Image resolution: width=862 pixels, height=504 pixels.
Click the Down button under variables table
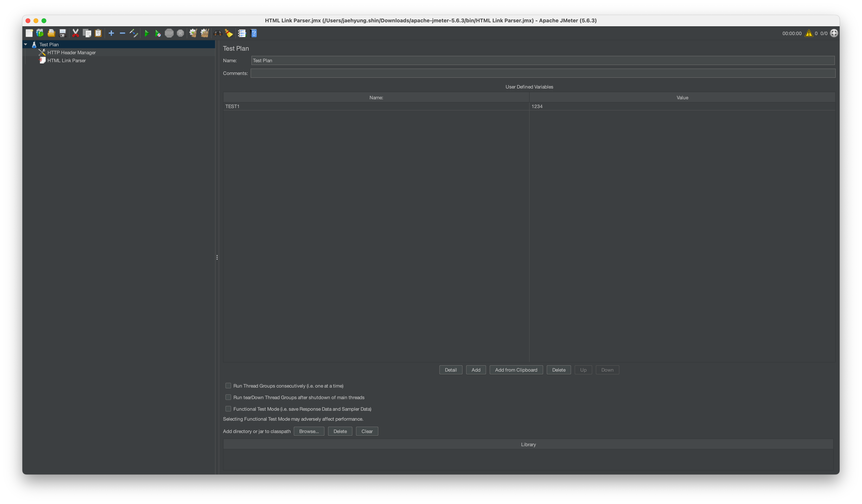pos(607,370)
